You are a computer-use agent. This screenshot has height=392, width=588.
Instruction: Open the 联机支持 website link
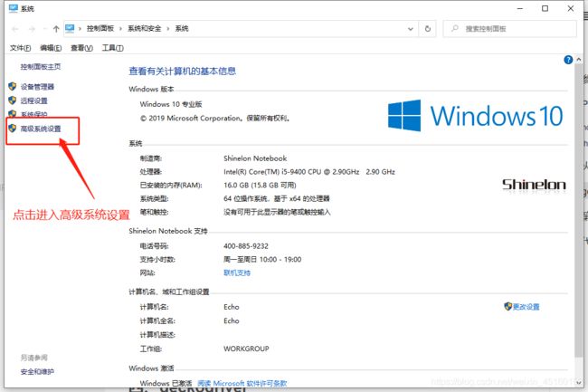click(237, 272)
